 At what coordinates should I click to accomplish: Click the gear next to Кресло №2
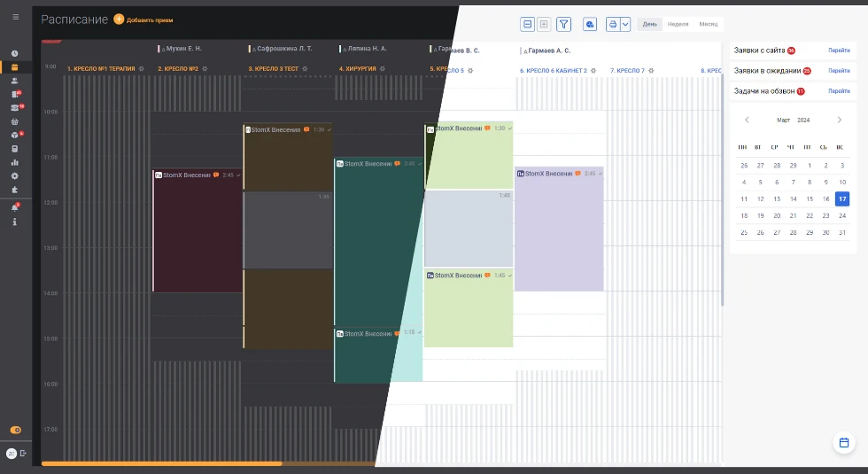coord(205,68)
